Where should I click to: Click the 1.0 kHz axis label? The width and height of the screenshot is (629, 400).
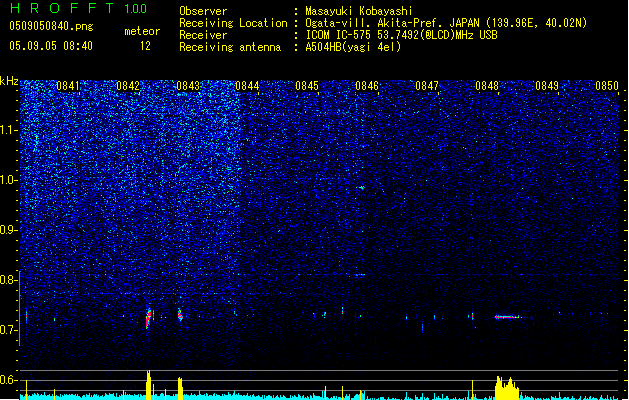[x=9, y=180]
